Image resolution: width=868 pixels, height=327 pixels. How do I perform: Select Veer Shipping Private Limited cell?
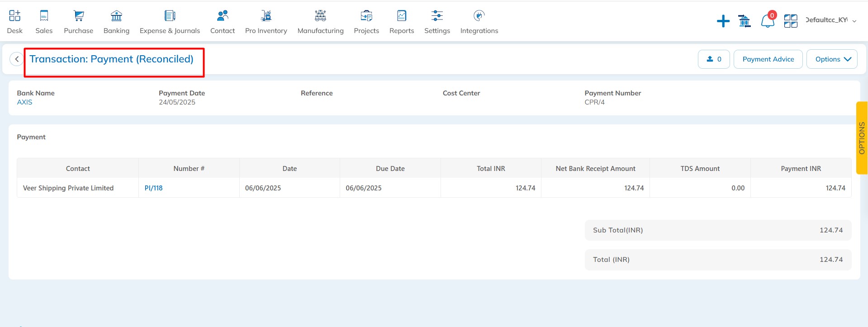[x=78, y=188]
